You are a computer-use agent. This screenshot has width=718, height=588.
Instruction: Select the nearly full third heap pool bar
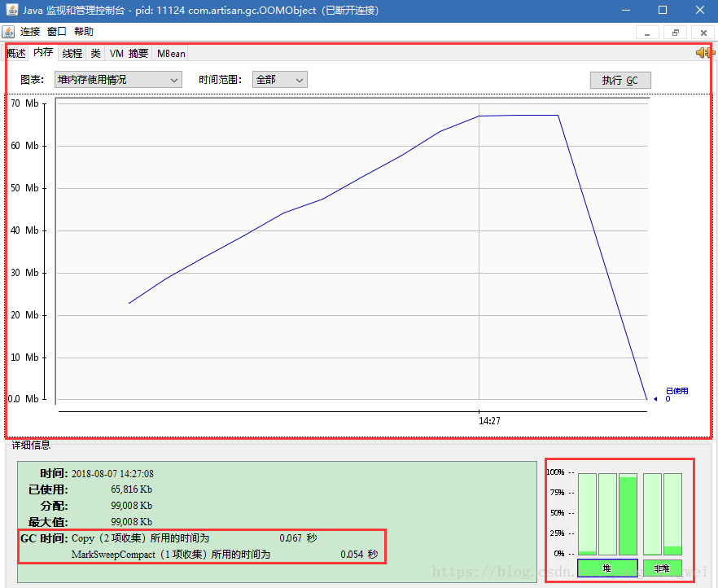(628, 514)
